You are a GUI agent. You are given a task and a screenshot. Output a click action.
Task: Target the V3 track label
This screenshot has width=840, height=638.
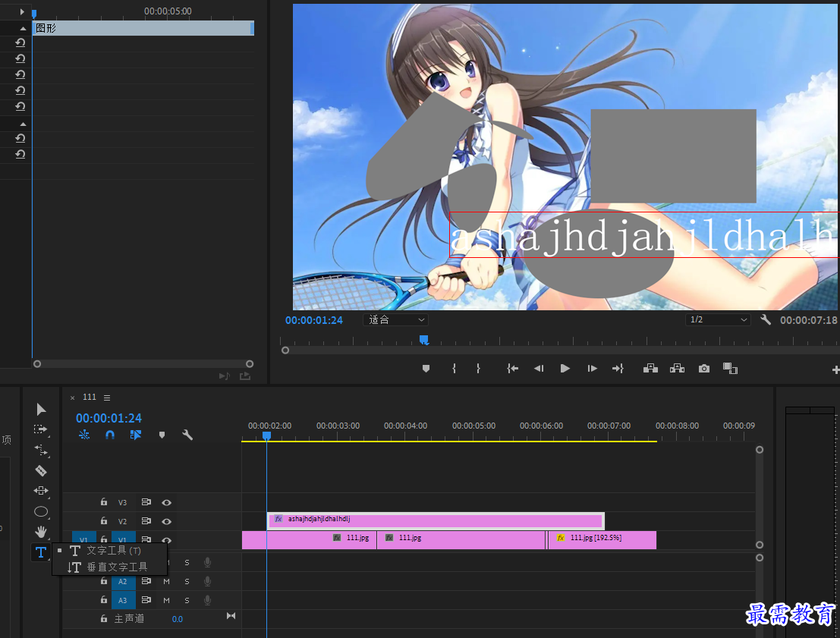click(x=123, y=502)
